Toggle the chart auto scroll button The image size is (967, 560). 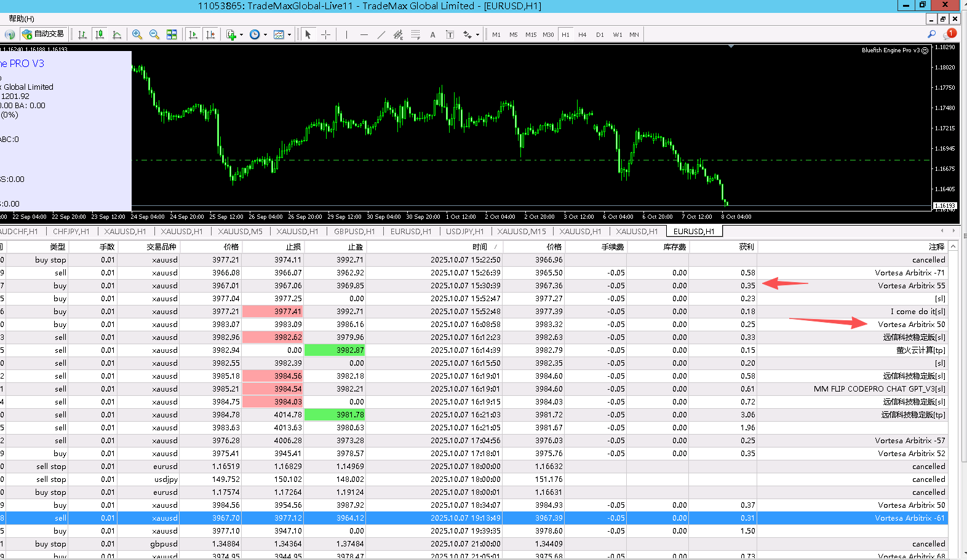click(193, 34)
